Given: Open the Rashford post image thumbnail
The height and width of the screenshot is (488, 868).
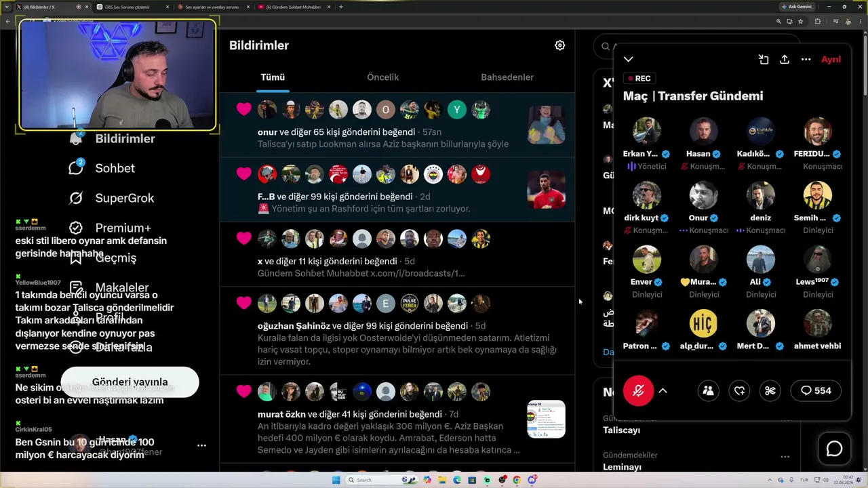Looking at the screenshot, I should [546, 189].
